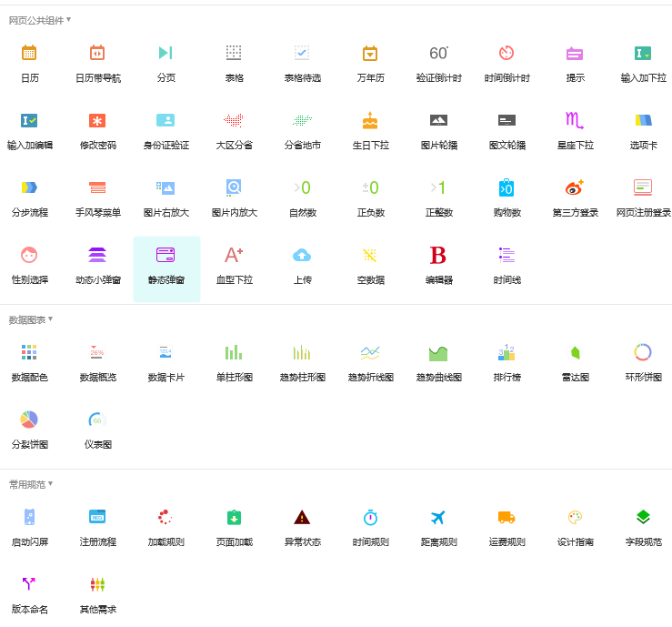Open the 仪表图 gauge chart
Screen dimensions: 672x627
[x=97, y=420]
